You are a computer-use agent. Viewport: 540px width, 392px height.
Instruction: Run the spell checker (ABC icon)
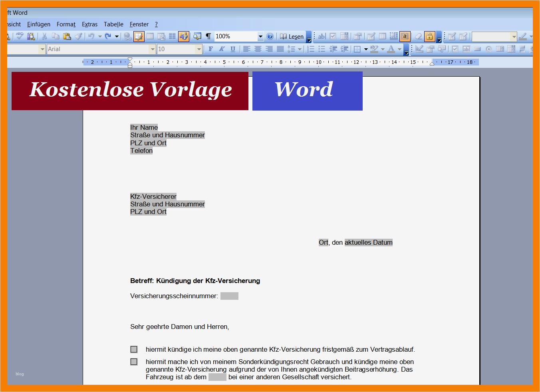pos(19,36)
